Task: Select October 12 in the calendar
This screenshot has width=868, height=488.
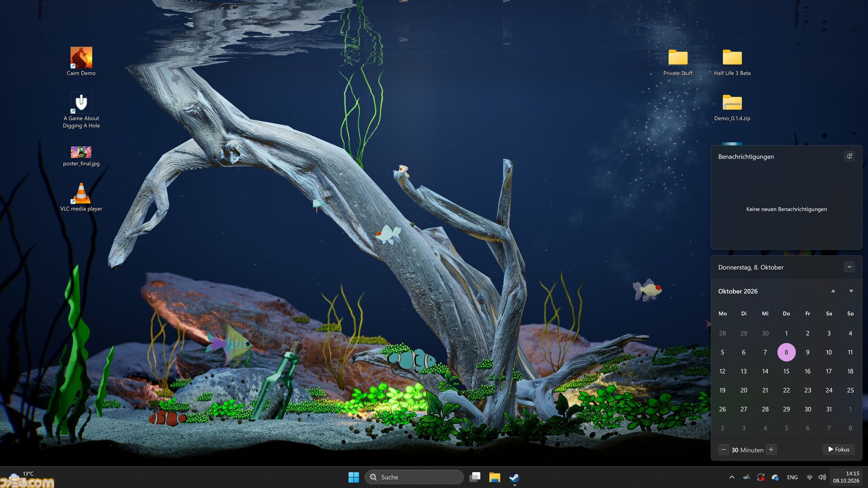Action: 722,371
